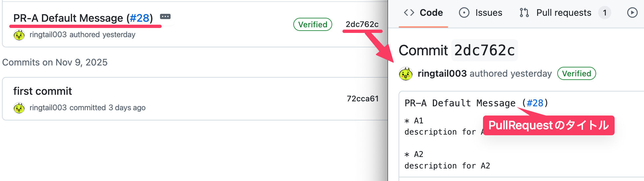This screenshot has width=644, height=181.
Task: Click ringtail003 avatar in commit detail header
Action: (406, 74)
